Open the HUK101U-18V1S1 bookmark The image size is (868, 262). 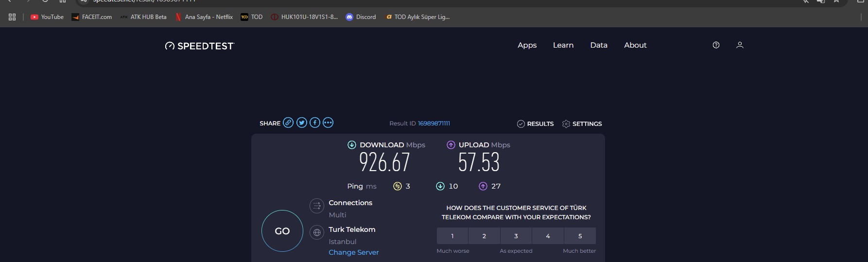tap(305, 17)
